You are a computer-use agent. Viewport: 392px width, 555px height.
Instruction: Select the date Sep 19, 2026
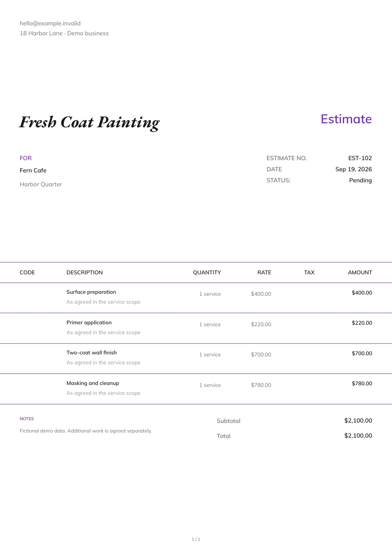click(354, 169)
